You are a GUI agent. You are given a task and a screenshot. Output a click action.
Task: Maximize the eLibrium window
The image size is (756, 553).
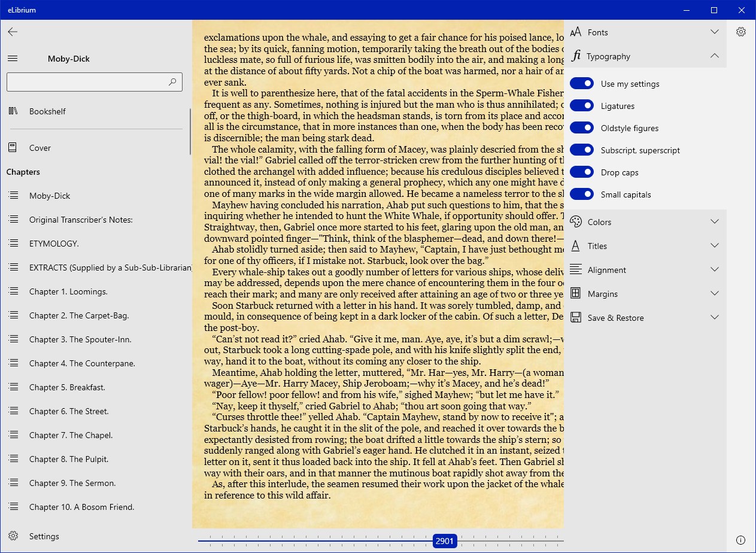(x=714, y=10)
